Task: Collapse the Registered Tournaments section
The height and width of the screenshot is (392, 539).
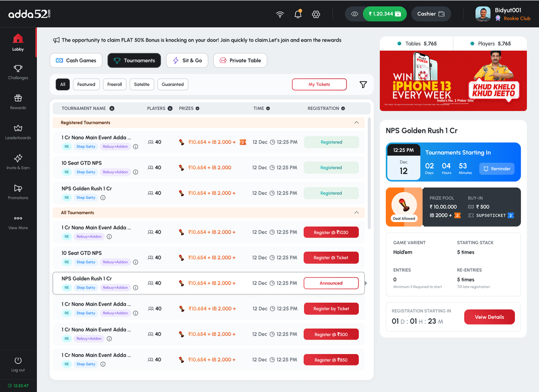Action: (x=356, y=123)
